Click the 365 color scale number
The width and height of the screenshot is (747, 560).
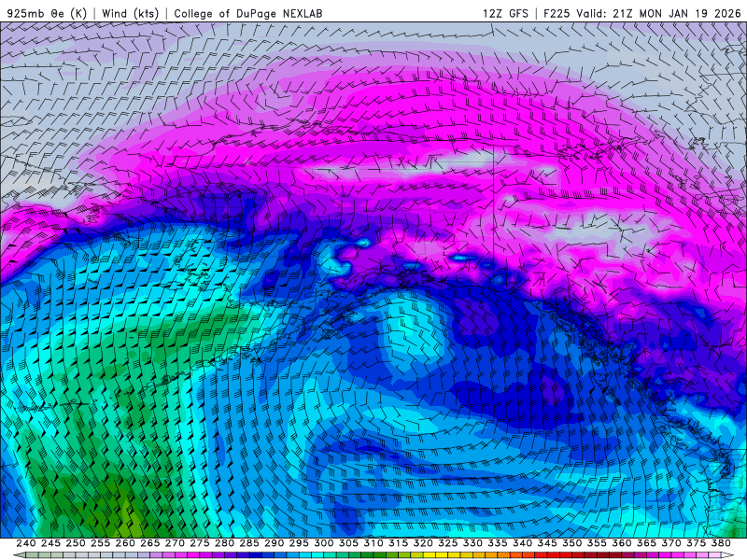[x=646, y=543]
